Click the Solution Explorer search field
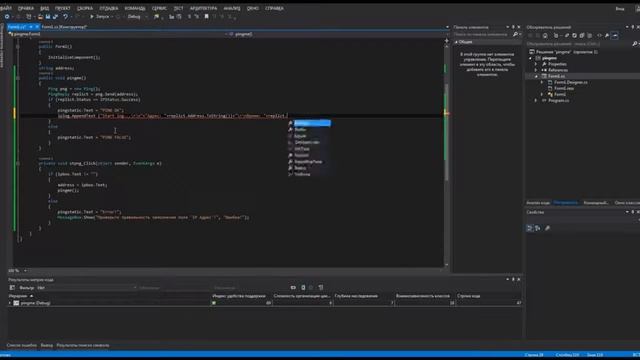This screenshot has width=640, height=360. click(578, 44)
